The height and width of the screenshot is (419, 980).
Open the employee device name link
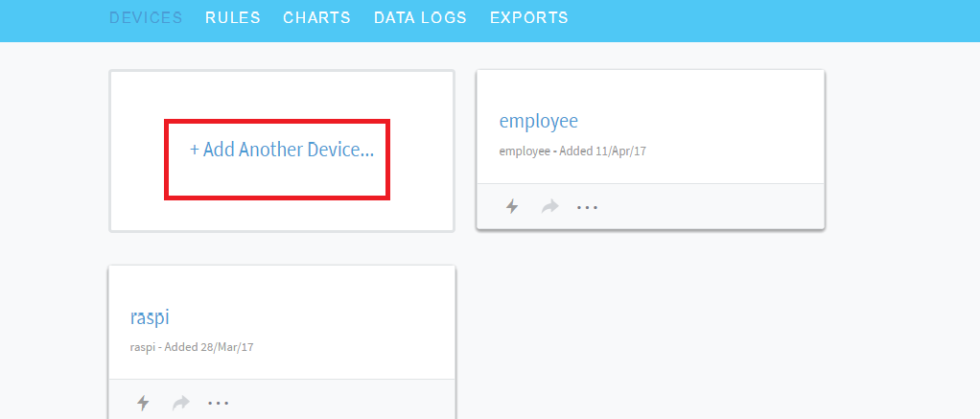click(x=539, y=122)
